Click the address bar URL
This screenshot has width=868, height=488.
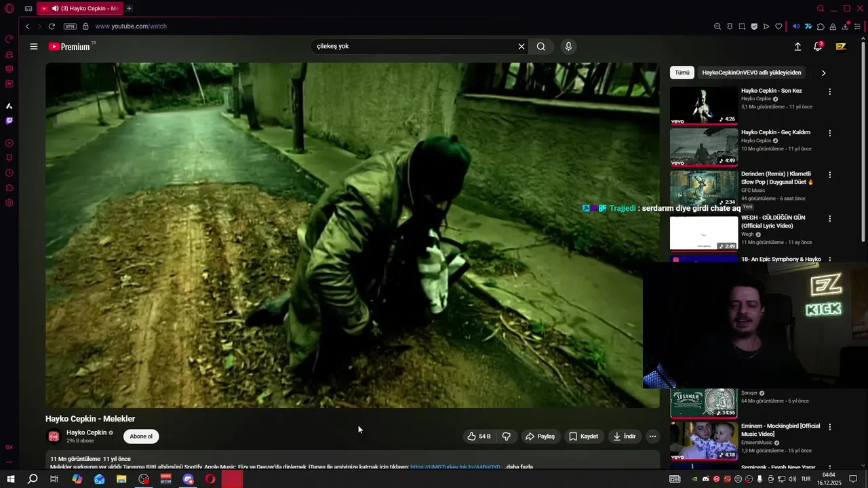pos(131,26)
